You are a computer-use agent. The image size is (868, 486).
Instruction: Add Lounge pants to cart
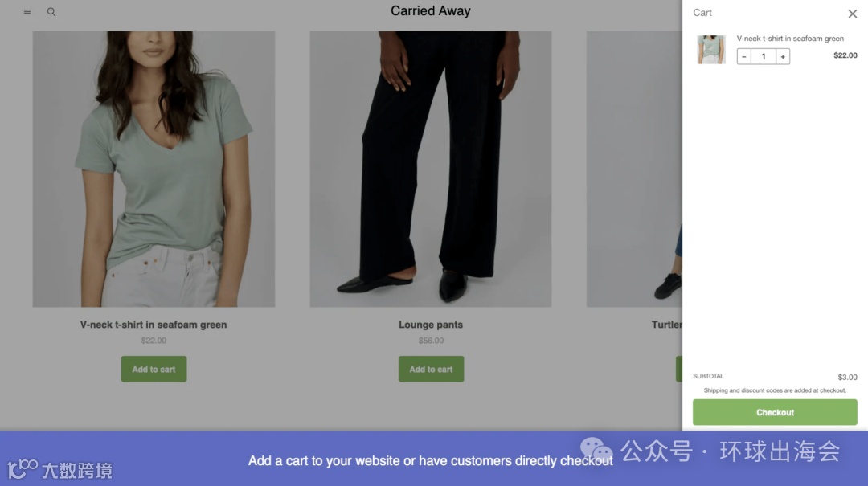432,370
